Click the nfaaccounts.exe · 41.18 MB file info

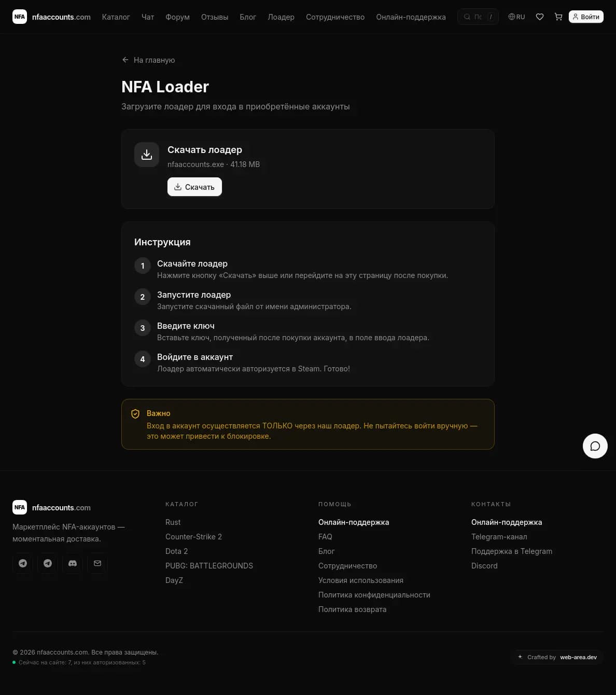click(214, 164)
